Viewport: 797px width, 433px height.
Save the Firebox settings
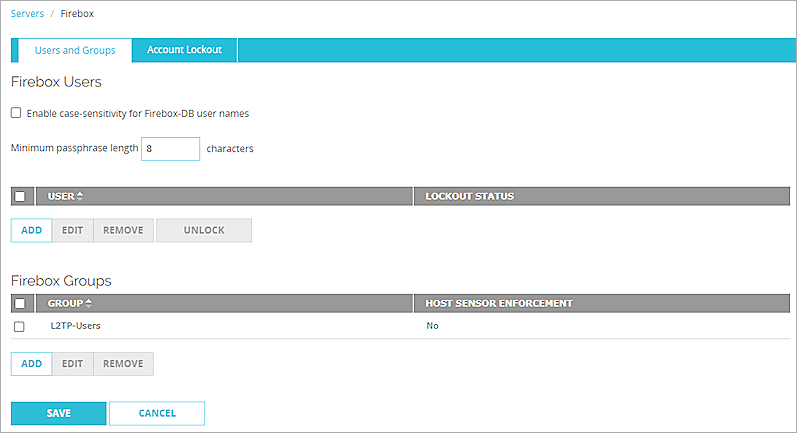click(58, 413)
